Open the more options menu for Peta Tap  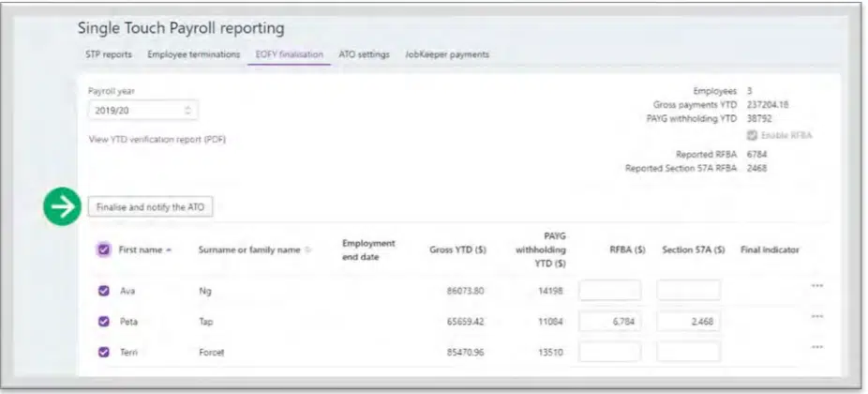point(816,316)
